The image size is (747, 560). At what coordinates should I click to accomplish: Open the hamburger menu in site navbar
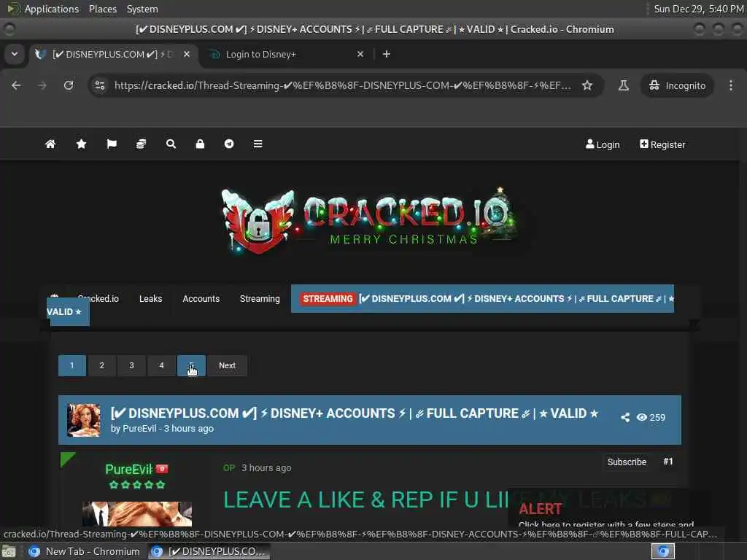(258, 144)
